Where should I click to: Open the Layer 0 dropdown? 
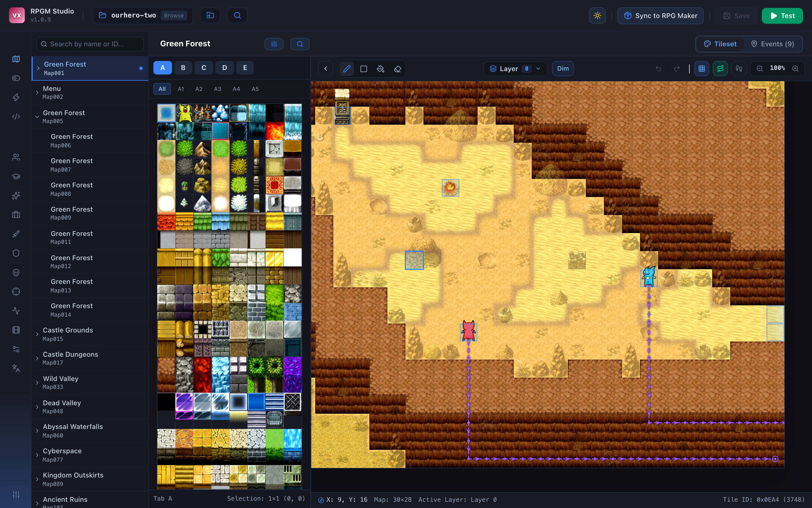(515, 69)
